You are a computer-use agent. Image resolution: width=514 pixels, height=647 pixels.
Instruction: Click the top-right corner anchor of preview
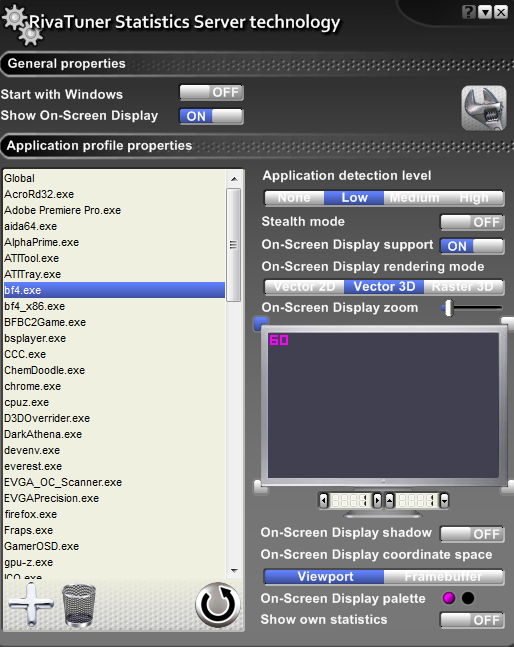tap(507, 324)
